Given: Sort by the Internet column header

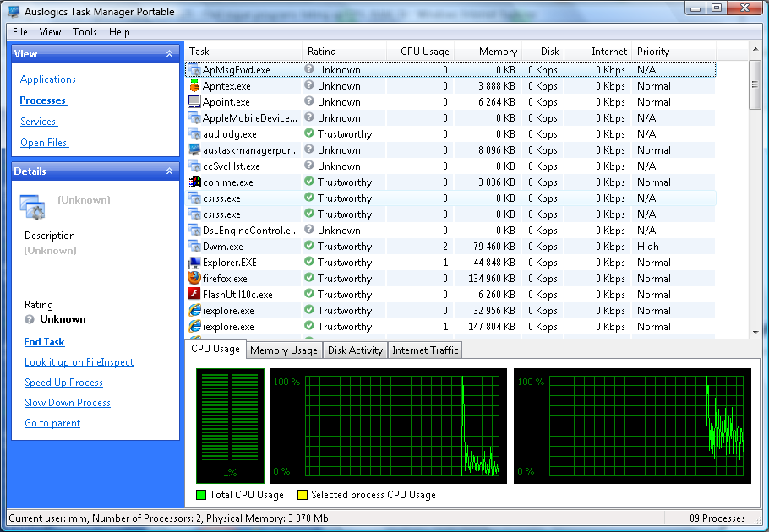Looking at the screenshot, I should coord(597,52).
